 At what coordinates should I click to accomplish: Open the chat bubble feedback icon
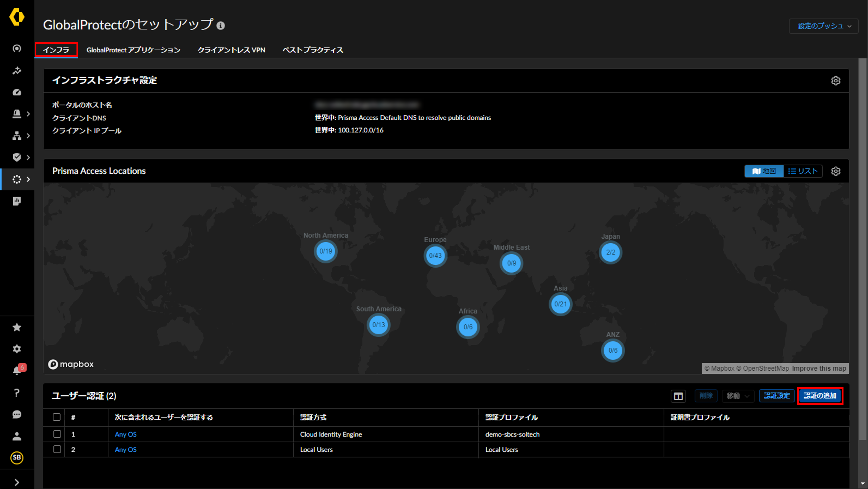(17, 414)
